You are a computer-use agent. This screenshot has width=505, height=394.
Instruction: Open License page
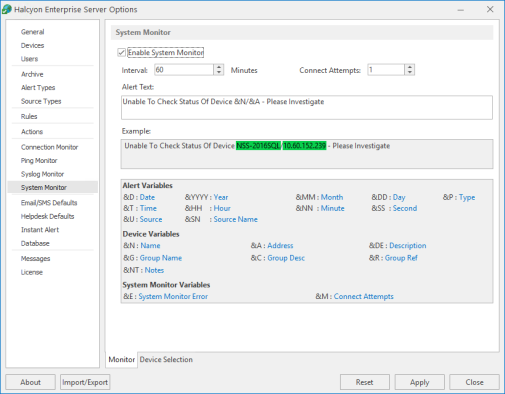(x=32, y=272)
